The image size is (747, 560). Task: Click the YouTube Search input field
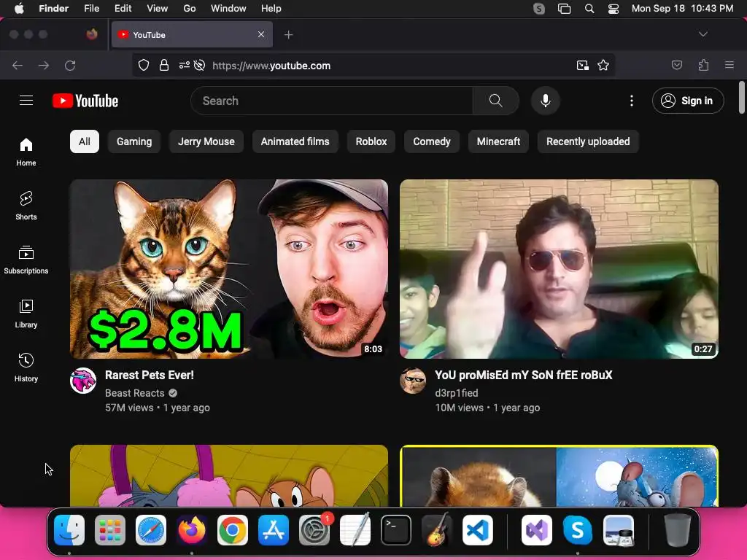(x=332, y=101)
